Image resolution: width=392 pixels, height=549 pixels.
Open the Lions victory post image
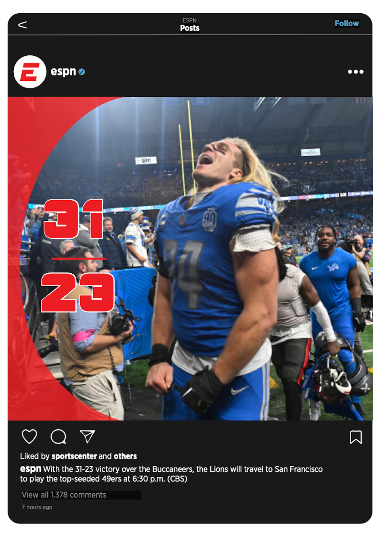click(190, 259)
